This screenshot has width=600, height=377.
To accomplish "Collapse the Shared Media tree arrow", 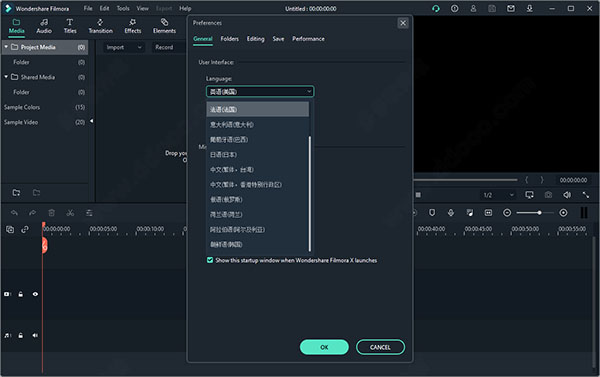I will (6, 77).
